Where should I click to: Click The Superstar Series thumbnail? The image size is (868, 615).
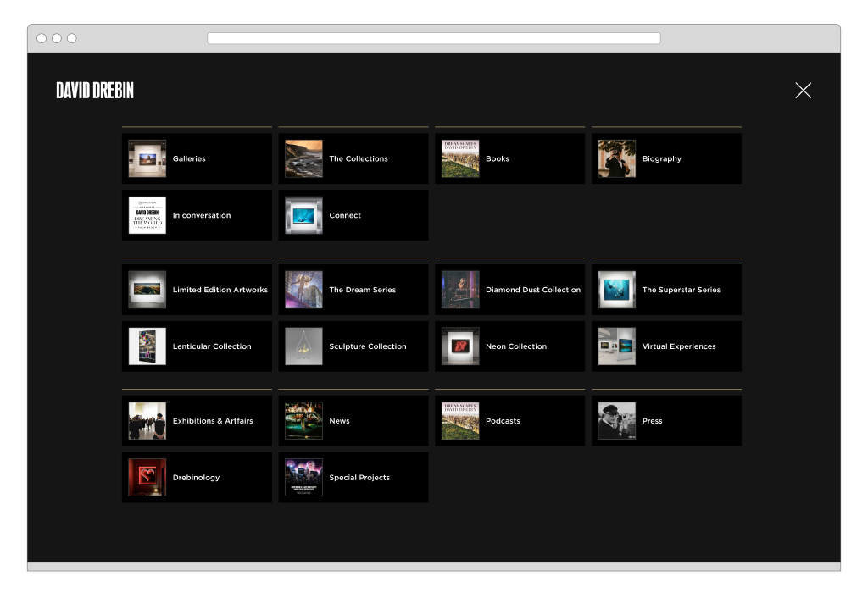point(617,290)
